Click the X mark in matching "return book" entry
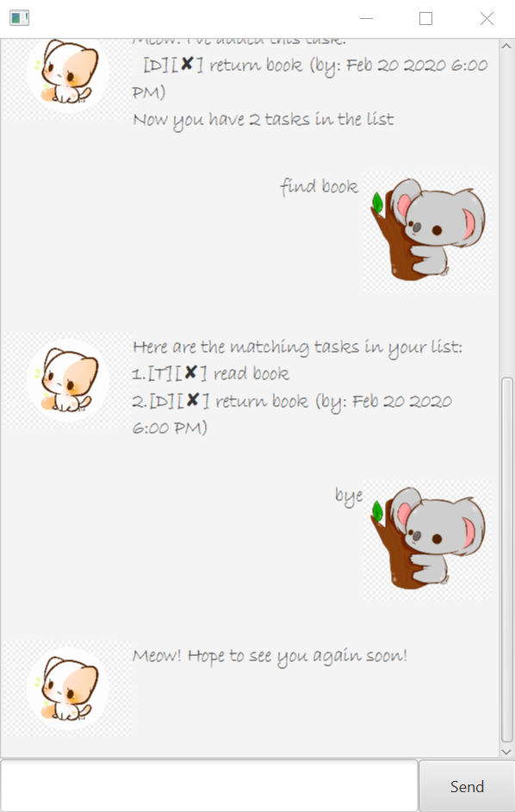This screenshot has width=515, height=812. point(193,400)
